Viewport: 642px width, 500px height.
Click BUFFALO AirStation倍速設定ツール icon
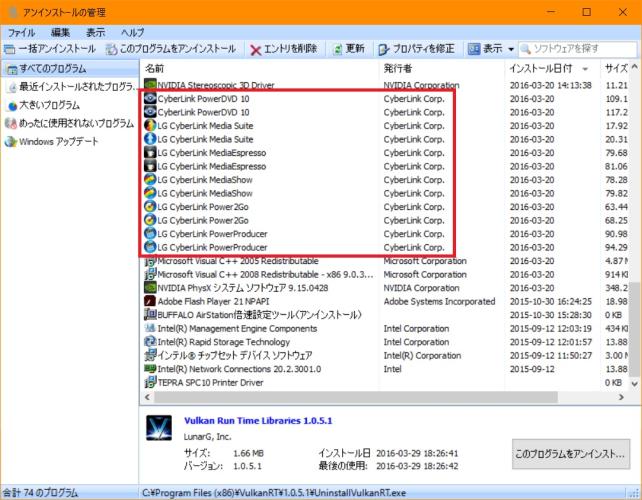(150, 314)
